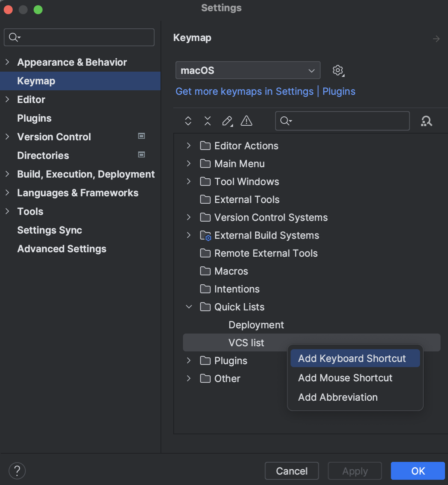Click the project icon next to Directories
This screenshot has height=485, width=448.
(x=141, y=154)
